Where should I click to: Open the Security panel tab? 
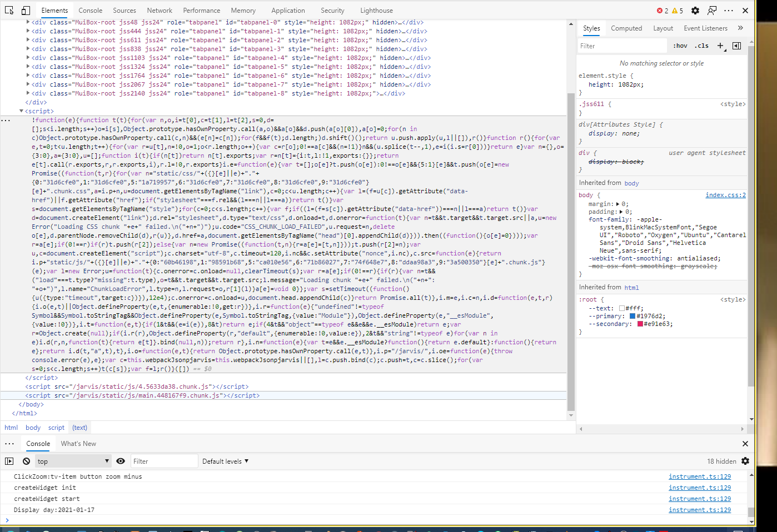[332, 11]
